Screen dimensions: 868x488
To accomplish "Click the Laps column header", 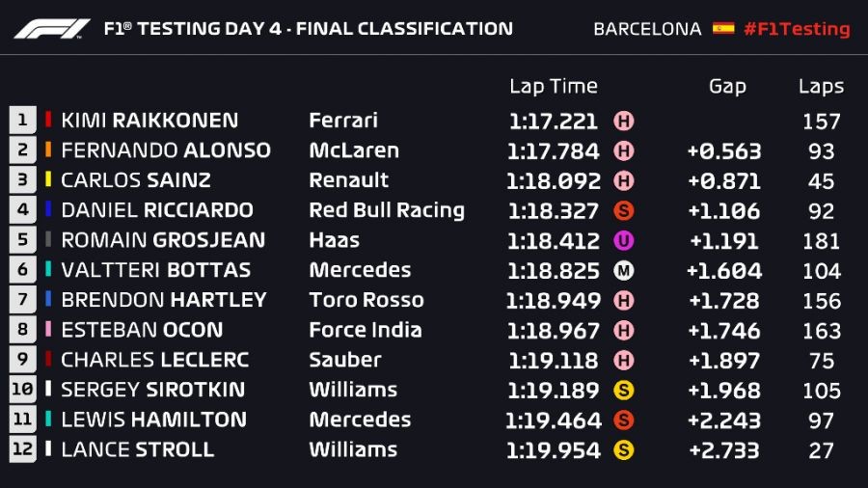I will pos(821,87).
